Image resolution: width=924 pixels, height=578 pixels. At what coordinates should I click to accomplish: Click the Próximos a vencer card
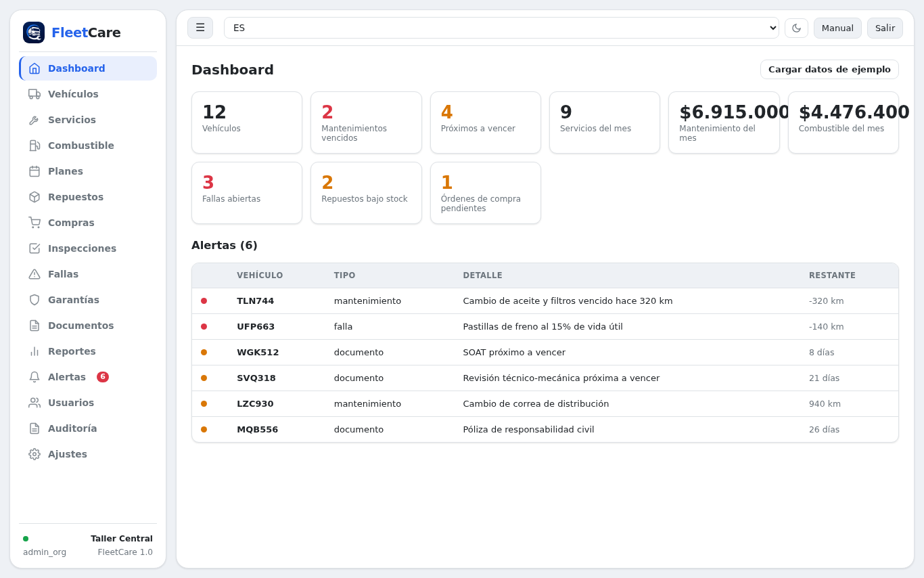pyautogui.click(x=486, y=123)
